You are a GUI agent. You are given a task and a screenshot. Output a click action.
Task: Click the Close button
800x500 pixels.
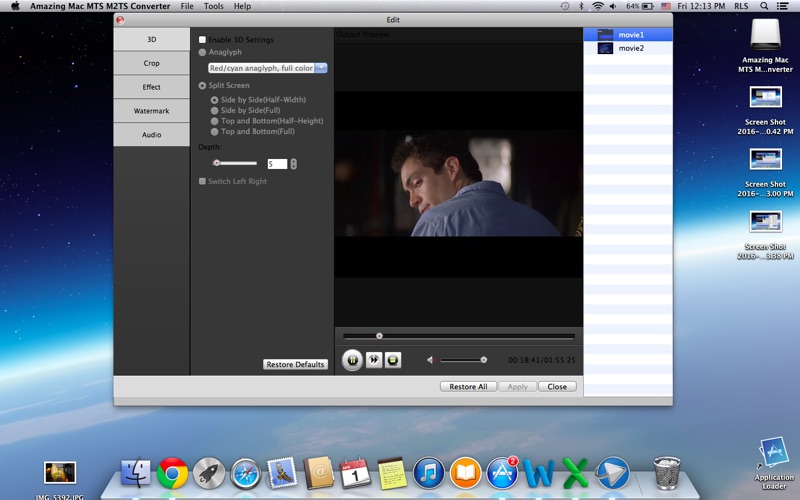tap(557, 387)
